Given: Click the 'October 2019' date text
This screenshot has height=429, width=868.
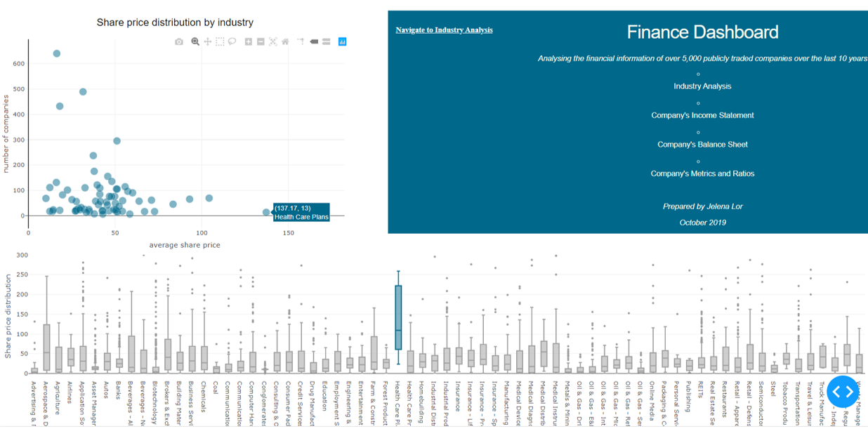Looking at the screenshot, I should coord(702,223).
